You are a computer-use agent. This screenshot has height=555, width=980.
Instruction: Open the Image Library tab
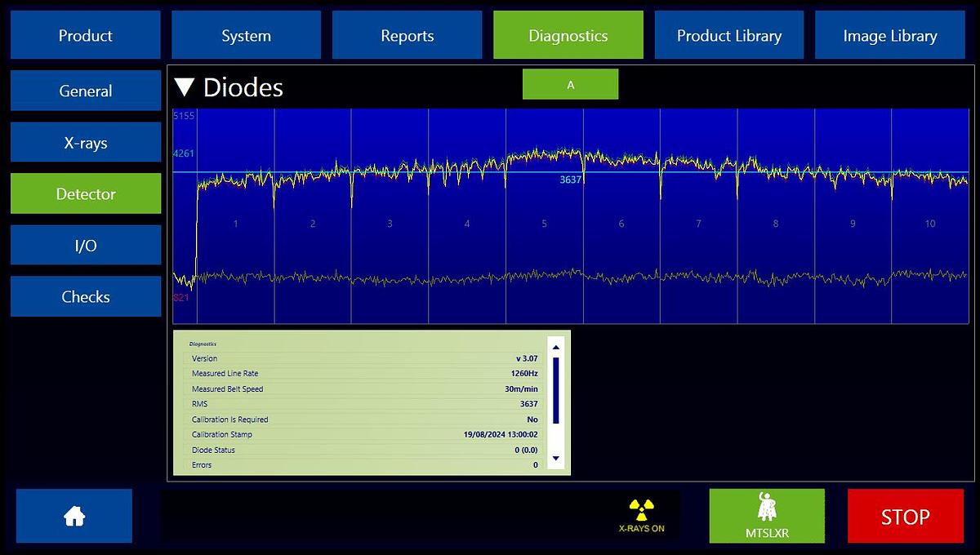click(x=889, y=36)
